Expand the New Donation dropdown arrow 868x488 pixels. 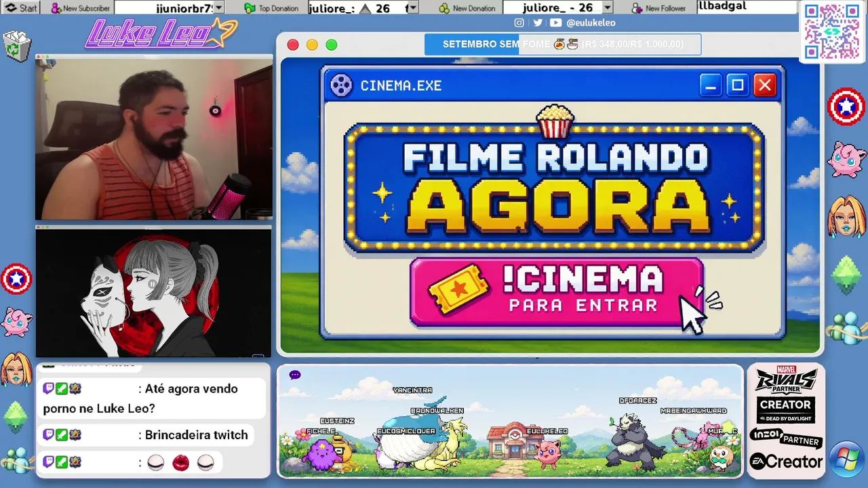click(607, 8)
